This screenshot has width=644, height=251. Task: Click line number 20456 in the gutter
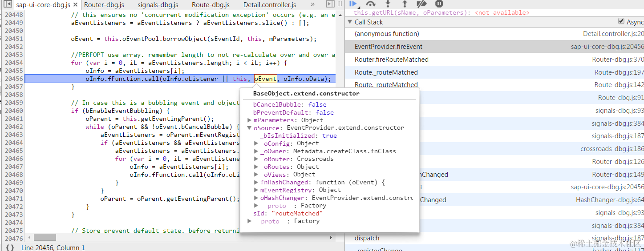click(x=14, y=79)
